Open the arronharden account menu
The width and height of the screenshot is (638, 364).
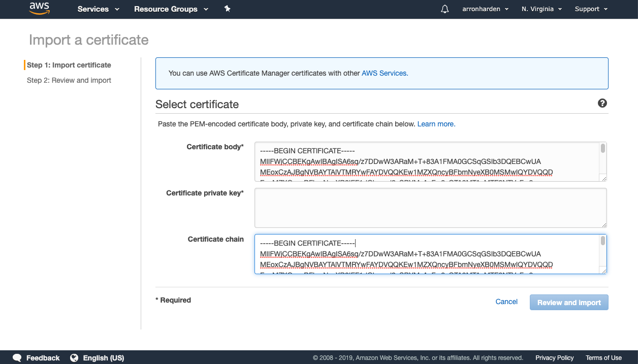tap(486, 9)
